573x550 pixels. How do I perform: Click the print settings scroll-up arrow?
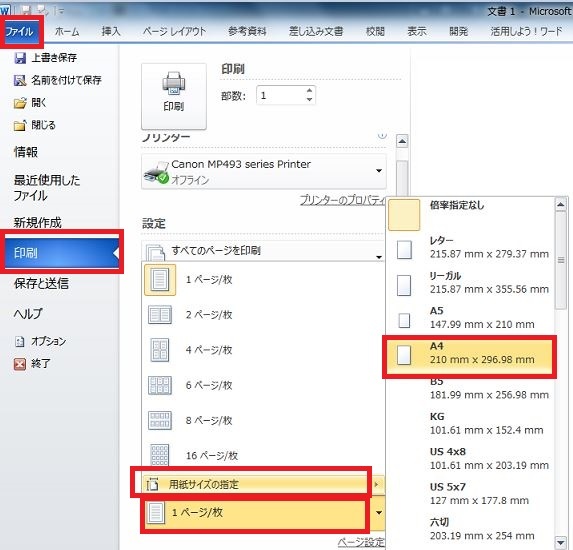tap(402, 141)
